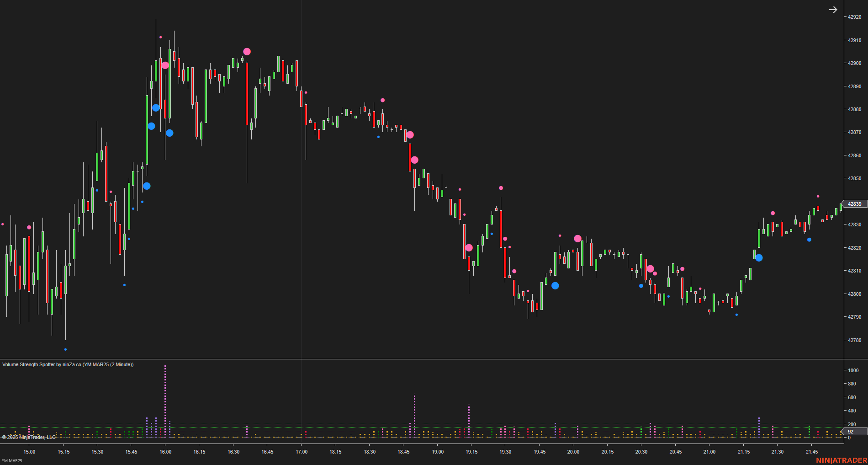The image size is (868, 465).
Task: Click the pink dot near 19:15
Action: (x=470, y=247)
